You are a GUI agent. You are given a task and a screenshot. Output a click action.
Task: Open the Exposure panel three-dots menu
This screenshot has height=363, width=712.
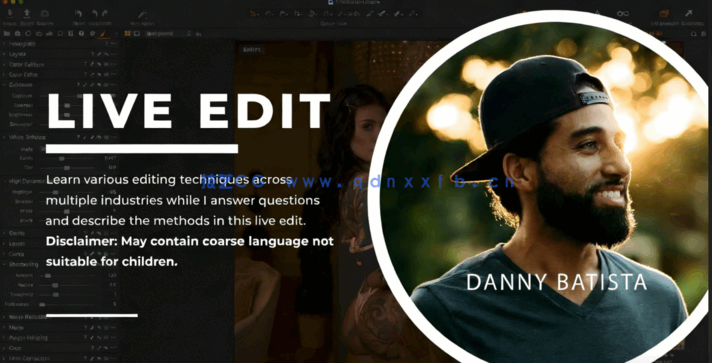(113, 85)
